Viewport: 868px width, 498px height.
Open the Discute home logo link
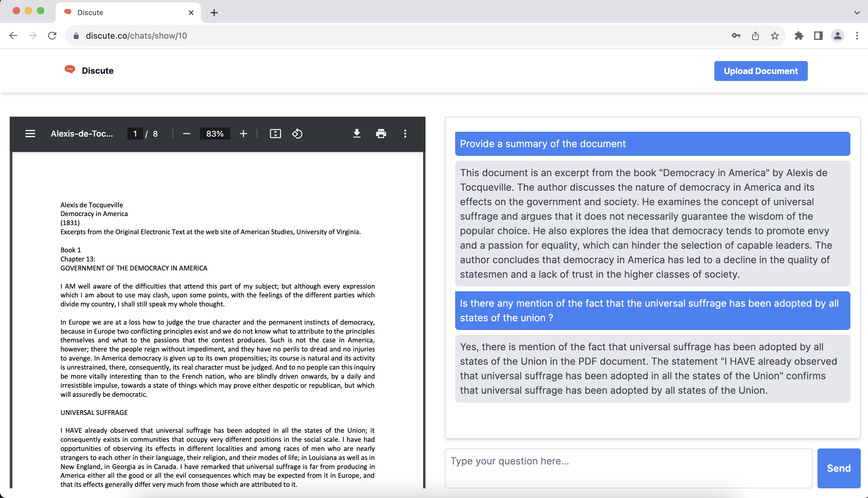[x=89, y=70]
